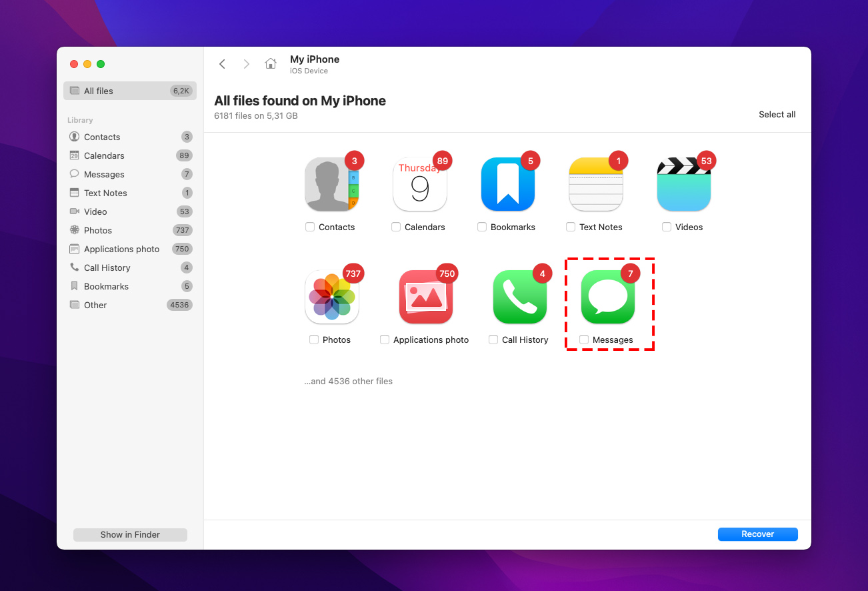The height and width of the screenshot is (591, 868).
Task: Click the Other row's 4536 count badge
Action: pyautogui.click(x=179, y=305)
